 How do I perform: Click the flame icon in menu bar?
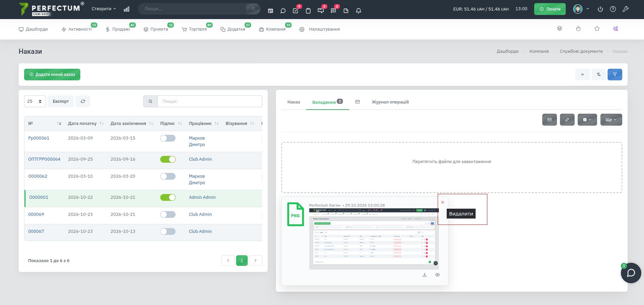[578, 29]
